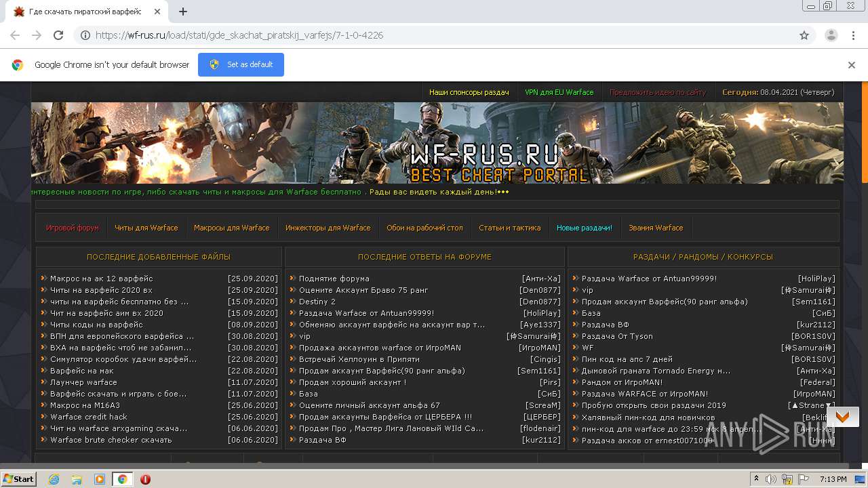Open the Звания Warface menu item
Image resolution: width=868 pixels, height=488 pixels.
click(x=656, y=228)
